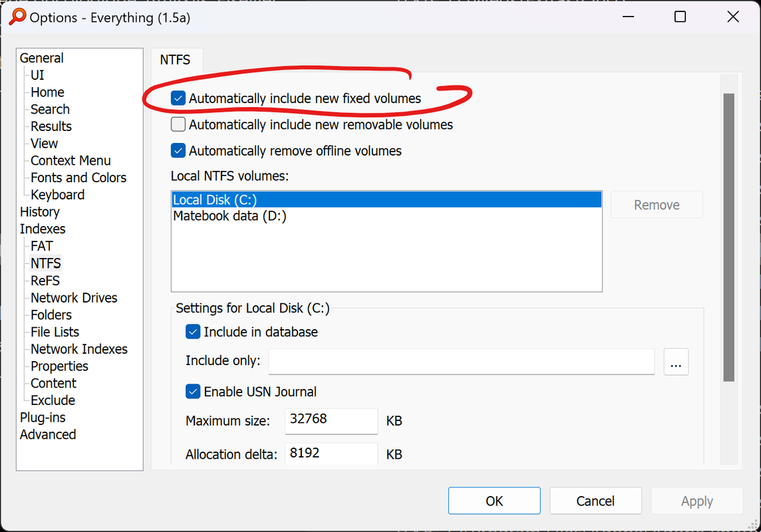Select Context Menu options

click(71, 160)
